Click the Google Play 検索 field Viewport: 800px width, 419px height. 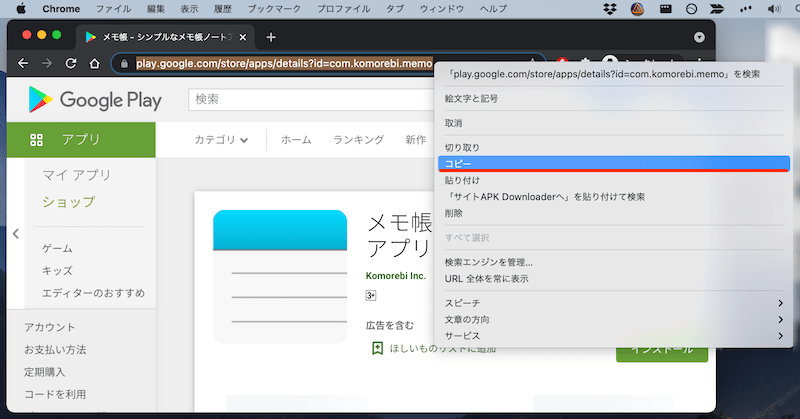(311, 100)
